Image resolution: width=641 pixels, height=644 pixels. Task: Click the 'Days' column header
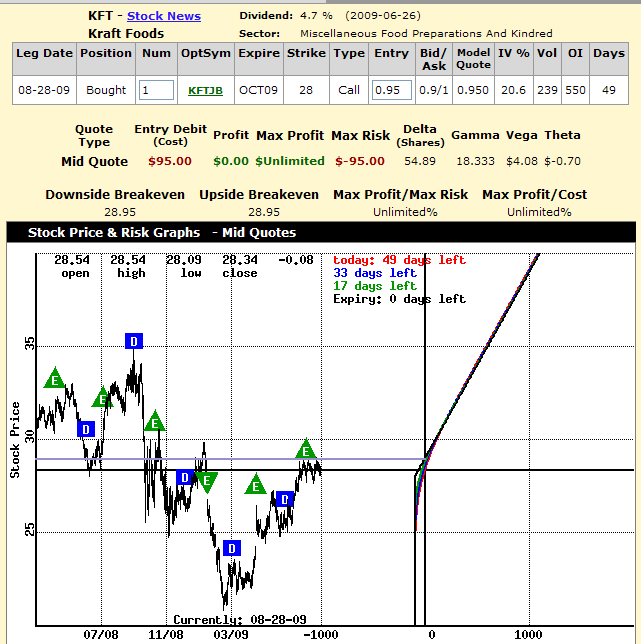609,59
